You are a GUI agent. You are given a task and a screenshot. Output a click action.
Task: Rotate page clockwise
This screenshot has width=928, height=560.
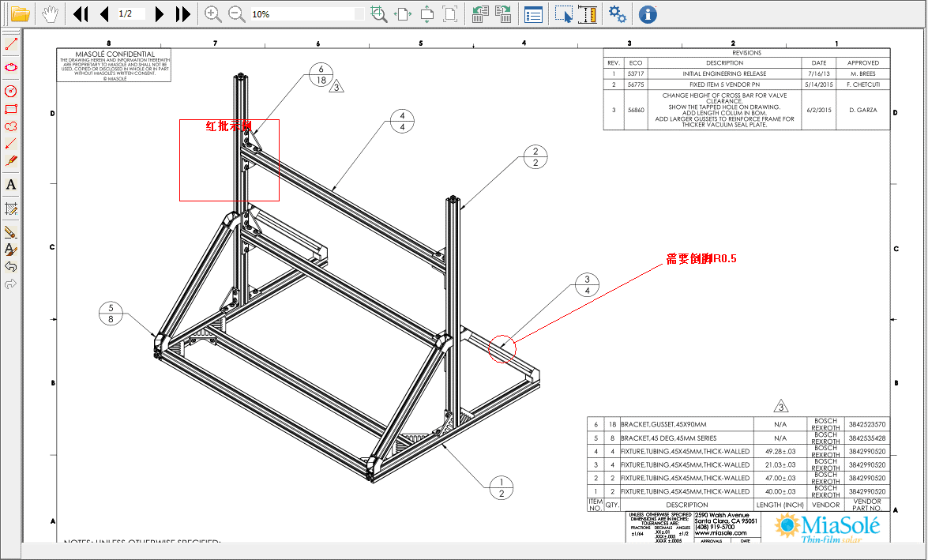[x=504, y=14]
